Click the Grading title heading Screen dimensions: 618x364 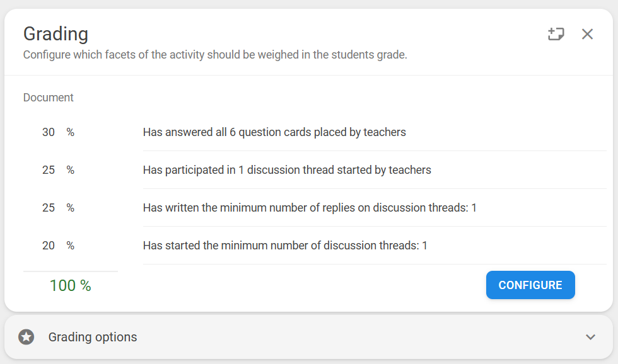[x=55, y=34]
